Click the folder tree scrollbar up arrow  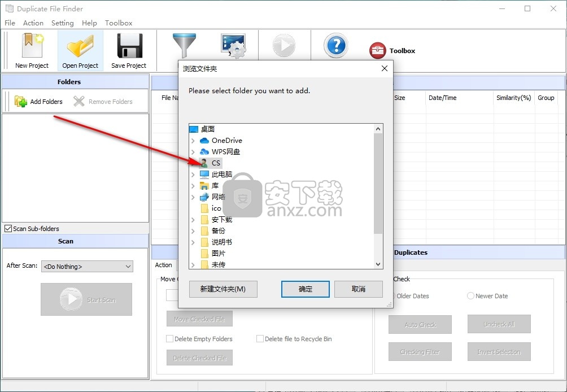pyautogui.click(x=378, y=129)
